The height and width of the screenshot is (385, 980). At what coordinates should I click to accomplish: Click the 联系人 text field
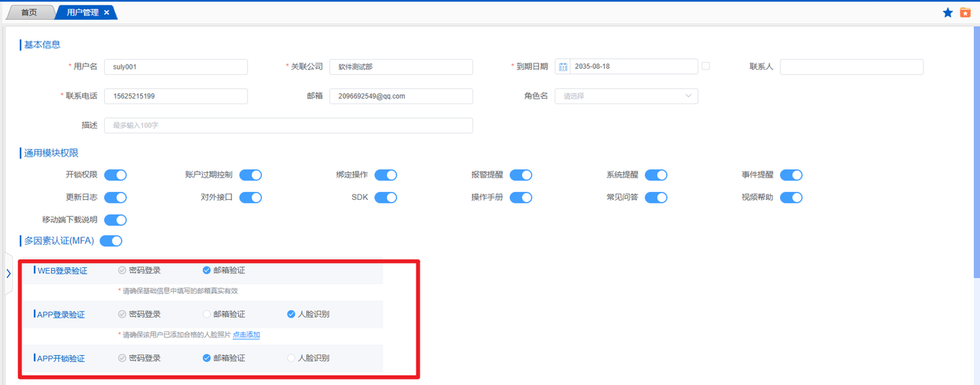click(x=851, y=67)
